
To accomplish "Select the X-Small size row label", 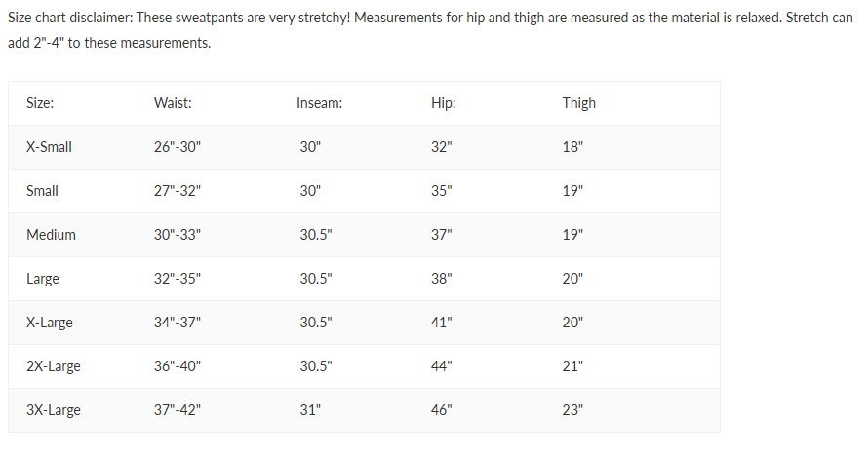I will pos(49,147).
